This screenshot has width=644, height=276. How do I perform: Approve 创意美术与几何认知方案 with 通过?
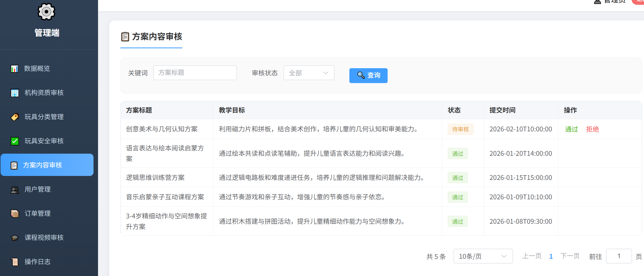(x=571, y=129)
